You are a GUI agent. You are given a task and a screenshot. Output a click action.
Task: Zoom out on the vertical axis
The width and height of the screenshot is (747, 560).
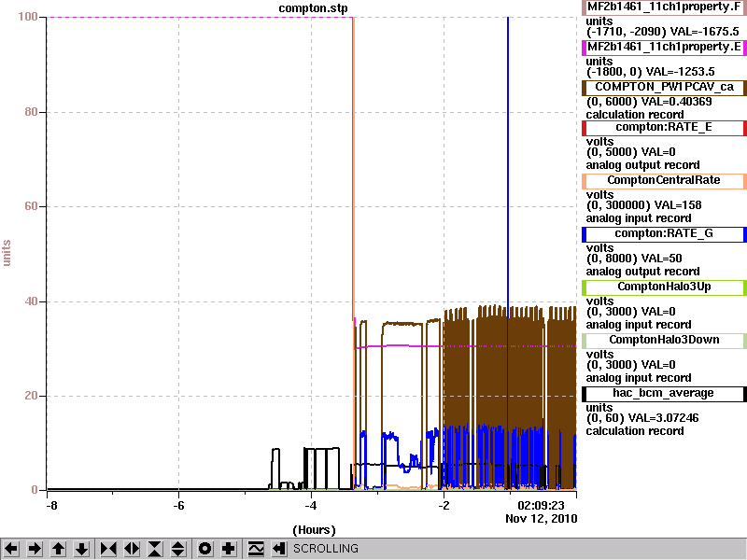[178, 549]
